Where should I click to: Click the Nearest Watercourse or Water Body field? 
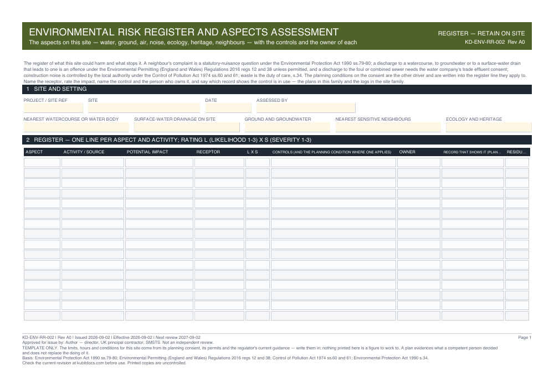76,127
